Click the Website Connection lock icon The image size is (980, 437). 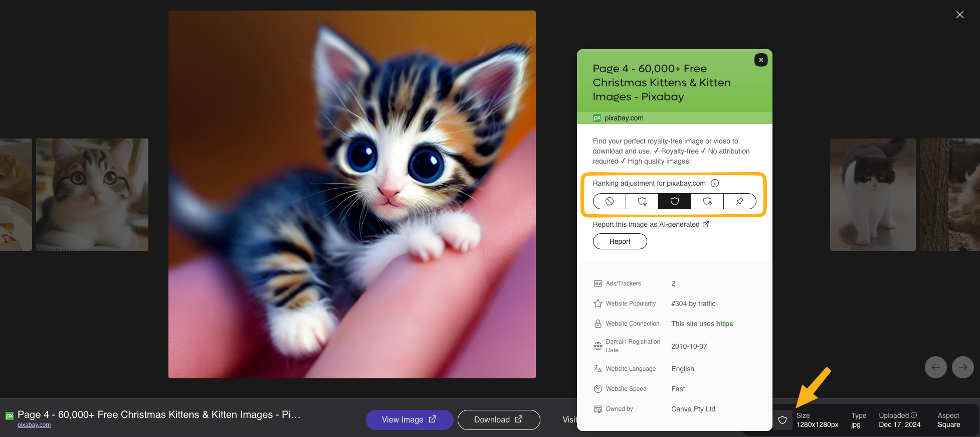coord(598,324)
